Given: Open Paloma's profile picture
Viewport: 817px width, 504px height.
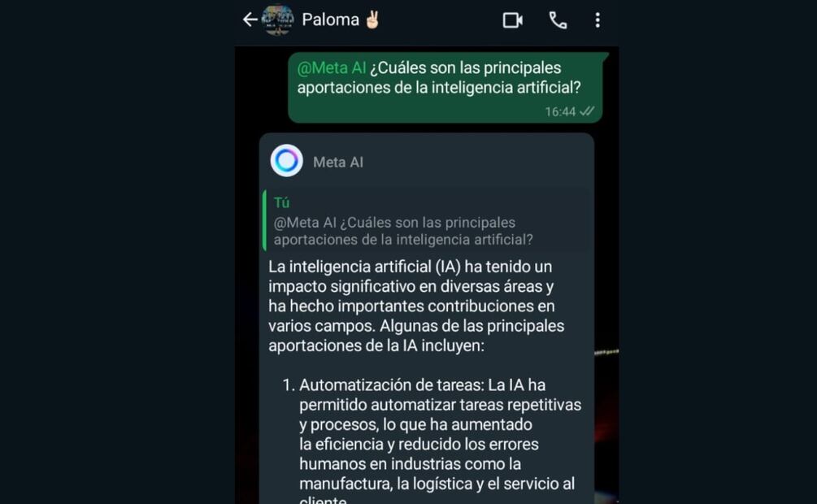Looking at the screenshot, I should pyautogui.click(x=278, y=20).
